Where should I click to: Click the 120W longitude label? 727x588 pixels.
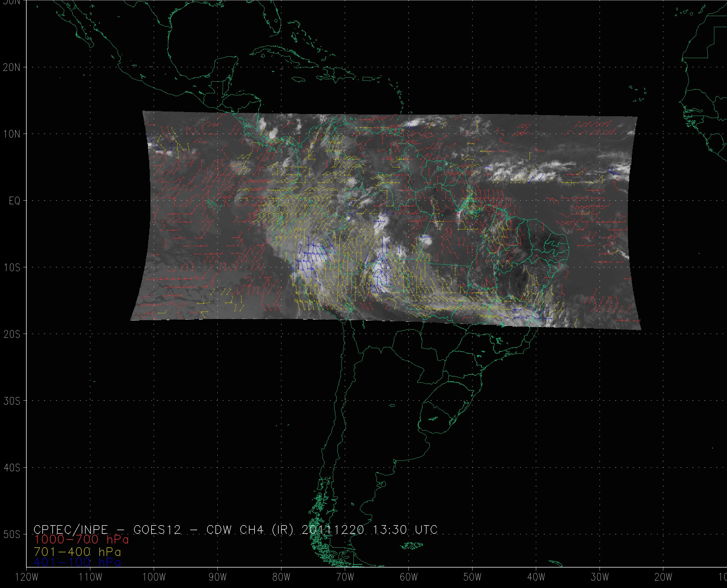click(27, 577)
